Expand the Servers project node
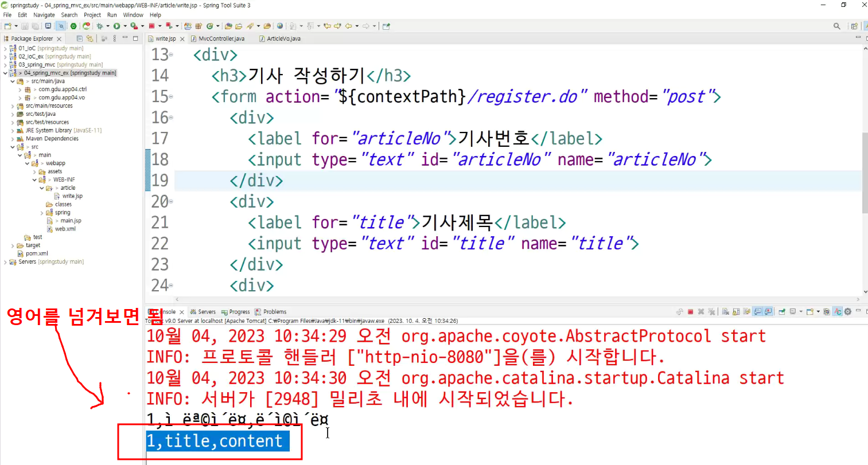This screenshot has height=465, width=868. coord(5,262)
